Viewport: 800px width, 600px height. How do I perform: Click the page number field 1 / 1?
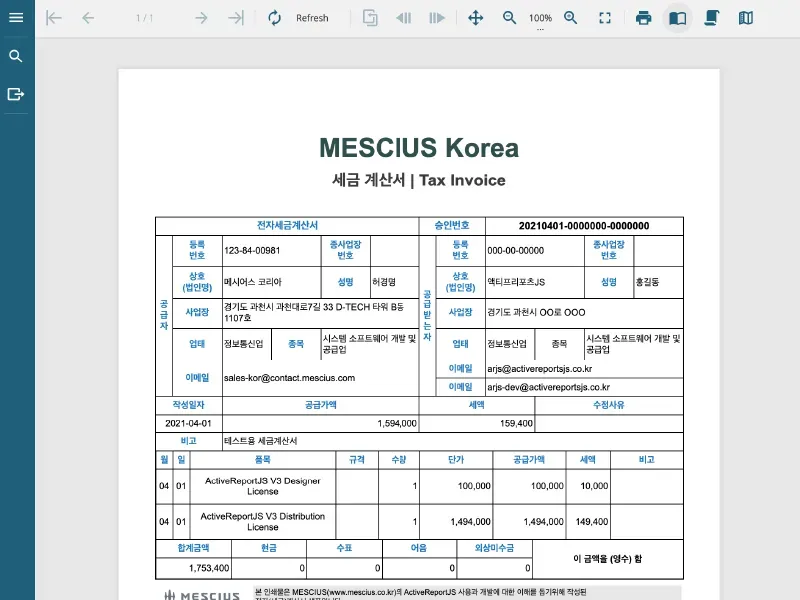[x=144, y=18]
